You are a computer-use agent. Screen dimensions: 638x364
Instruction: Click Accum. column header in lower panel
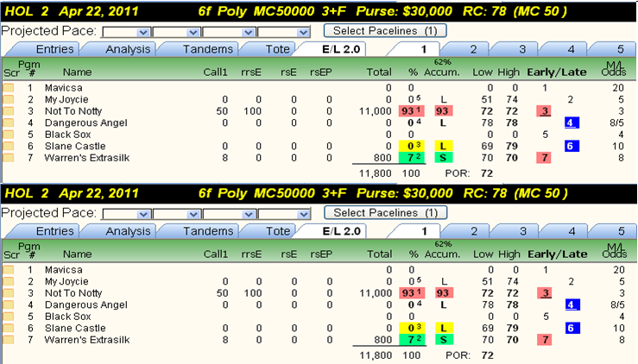coord(442,254)
